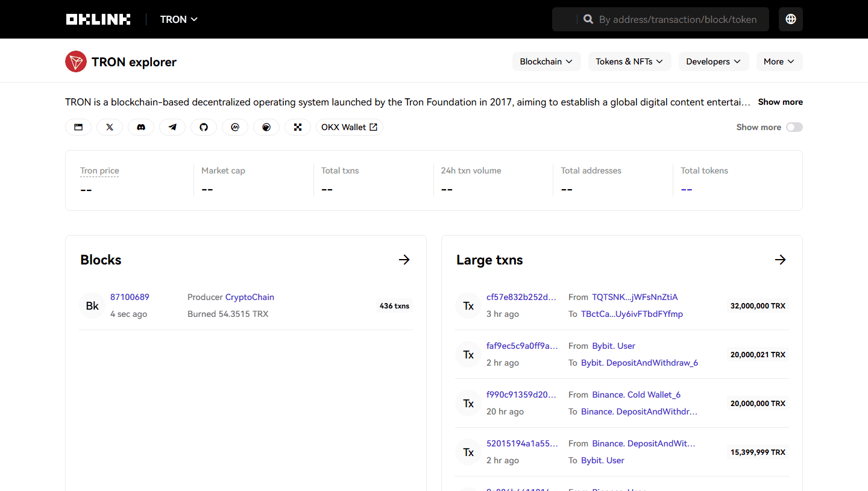Click the 20,000,021 TRX amount
868x491 pixels.
[x=758, y=355]
